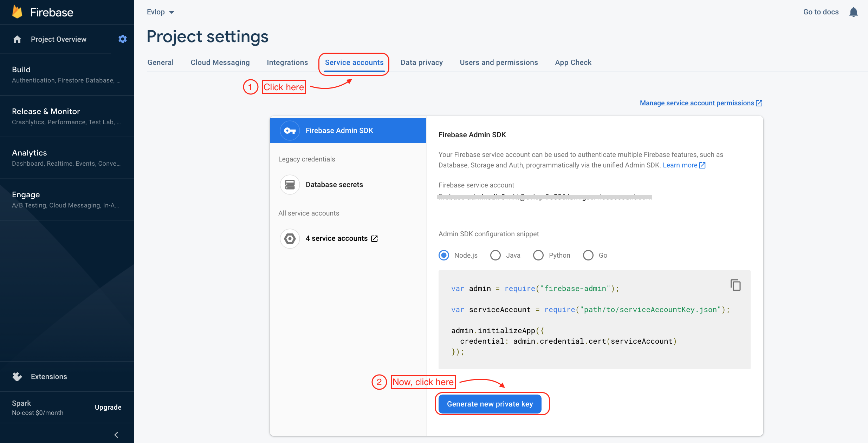The height and width of the screenshot is (443, 868).
Task: Click the 'All service accounts' label
Action: coord(309,213)
